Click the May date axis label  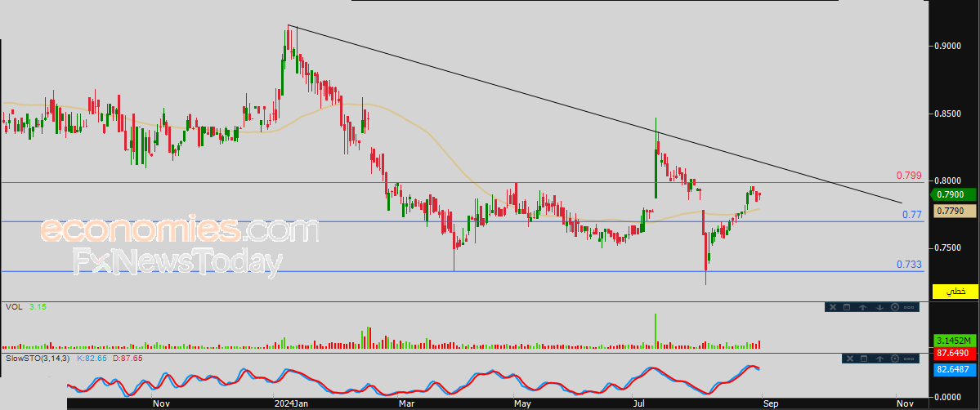pyautogui.click(x=522, y=403)
